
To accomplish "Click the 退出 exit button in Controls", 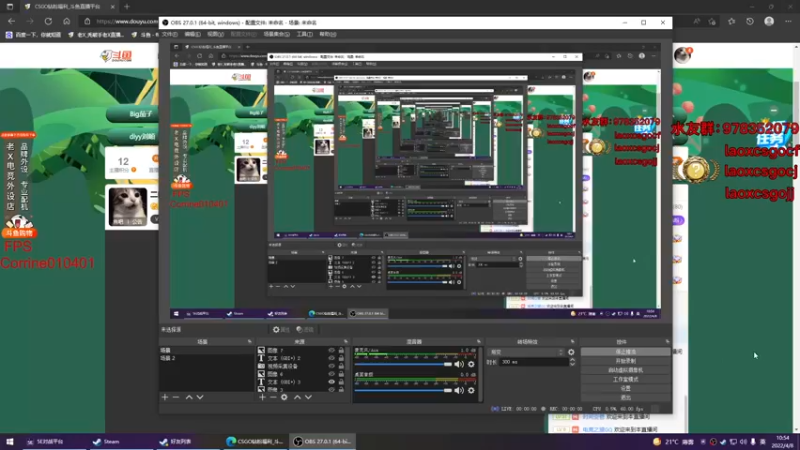I will (626, 397).
